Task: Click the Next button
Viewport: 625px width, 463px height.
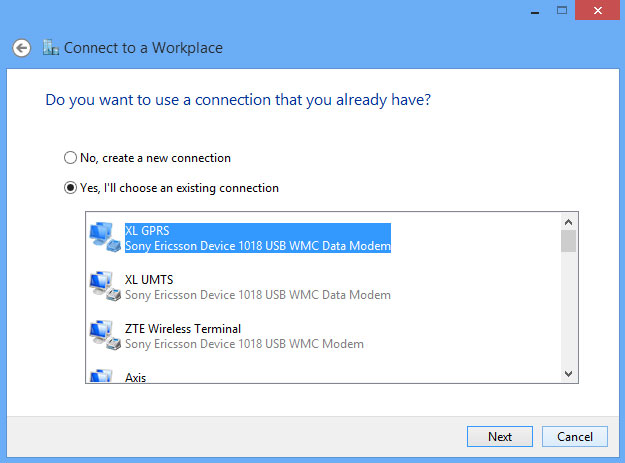Action: [x=500, y=437]
